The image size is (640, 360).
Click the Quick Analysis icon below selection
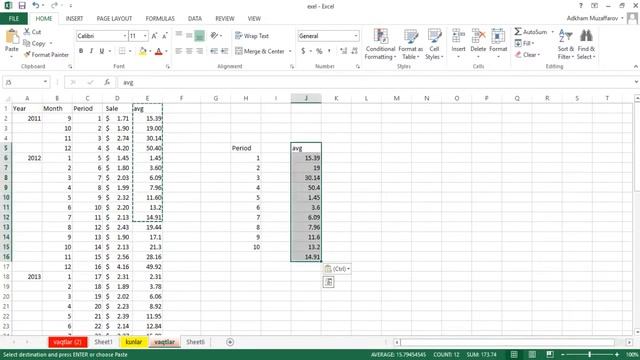(x=329, y=282)
